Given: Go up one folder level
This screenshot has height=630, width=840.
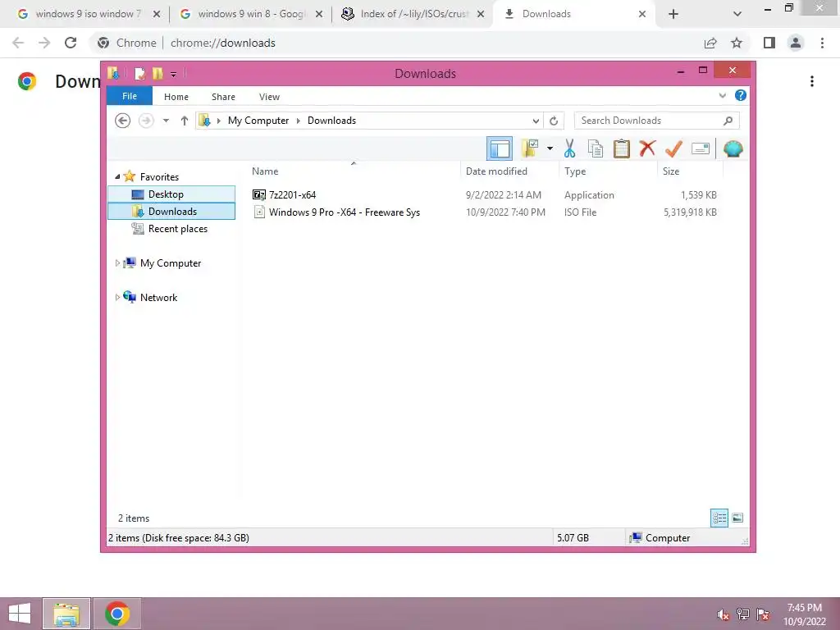Looking at the screenshot, I should point(185,121).
